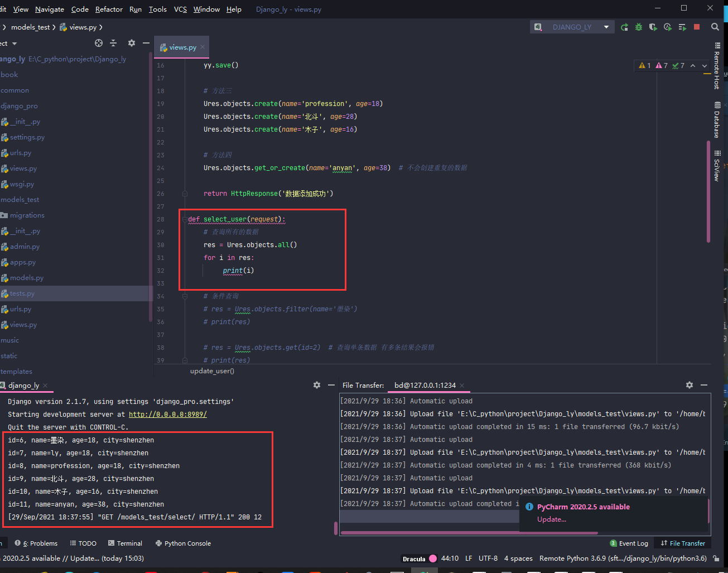Go to previous highlighted error arrow
Screen dimensions: 728x573
pyautogui.click(x=693, y=65)
